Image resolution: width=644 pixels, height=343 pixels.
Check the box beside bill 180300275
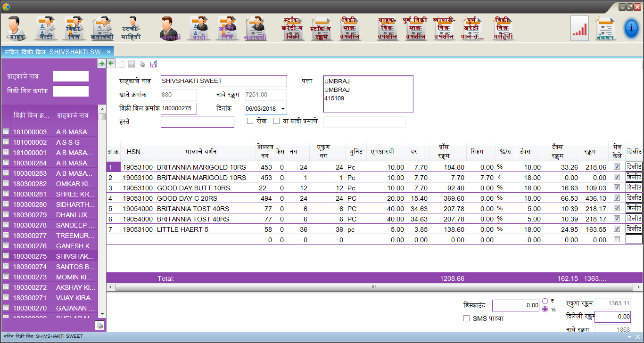pyautogui.click(x=6, y=256)
